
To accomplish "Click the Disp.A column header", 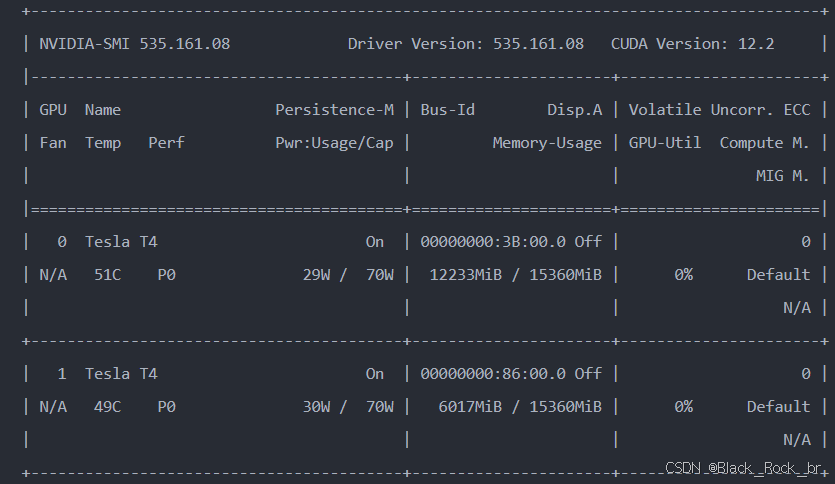I will click(575, 110).
